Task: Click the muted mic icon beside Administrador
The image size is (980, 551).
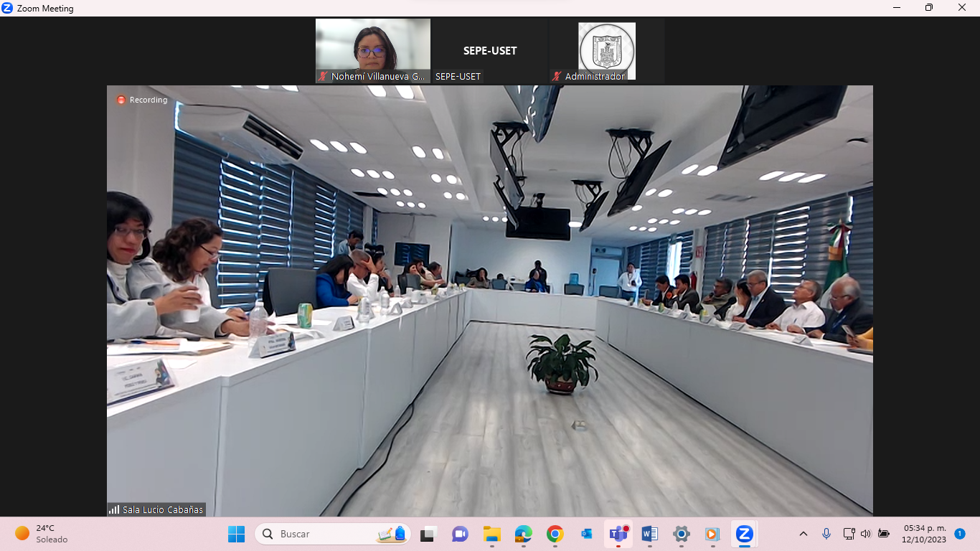Action: pos(557,76)
